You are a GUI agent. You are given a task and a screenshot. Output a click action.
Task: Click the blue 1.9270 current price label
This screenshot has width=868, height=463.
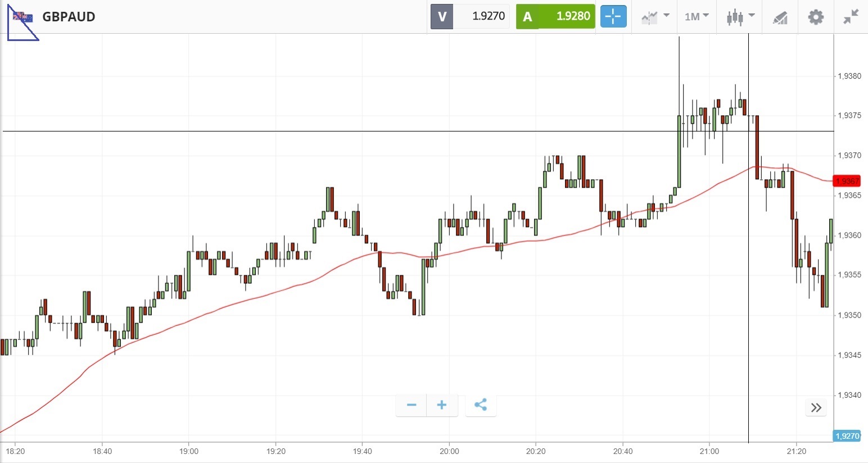847,436
